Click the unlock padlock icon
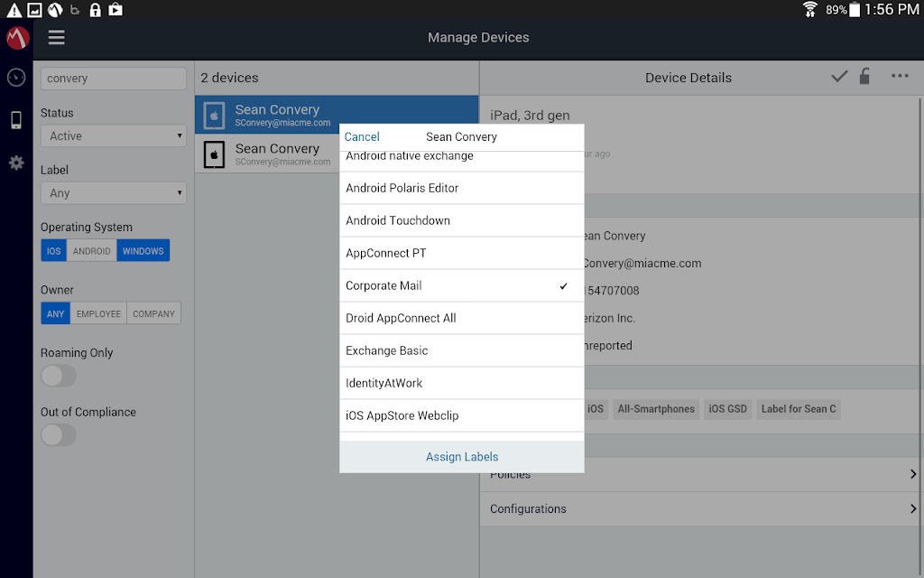The height and width of the screenshot is (578, 924). (864, 76)
